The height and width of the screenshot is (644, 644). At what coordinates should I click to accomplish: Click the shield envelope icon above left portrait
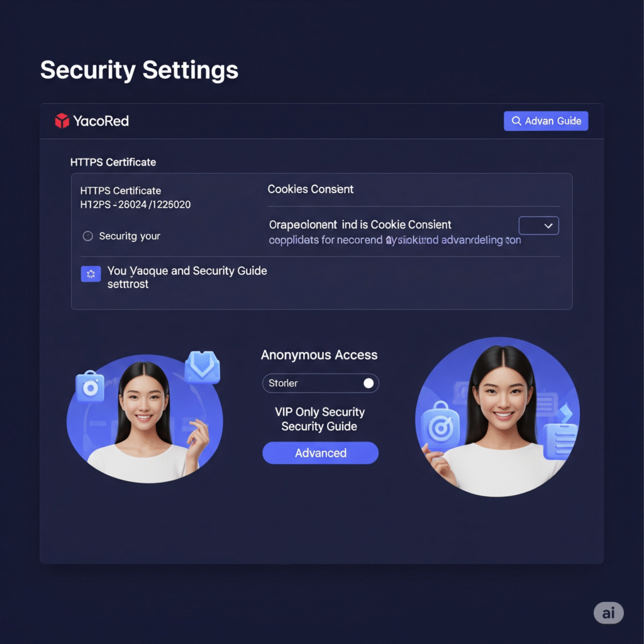[x=203, y=367]
